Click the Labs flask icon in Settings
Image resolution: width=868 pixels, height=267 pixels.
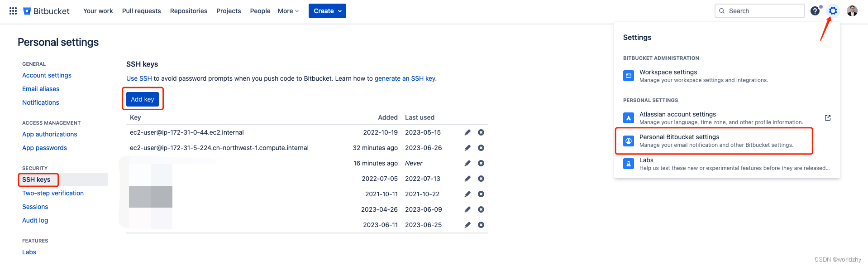[x=629, y=164]
